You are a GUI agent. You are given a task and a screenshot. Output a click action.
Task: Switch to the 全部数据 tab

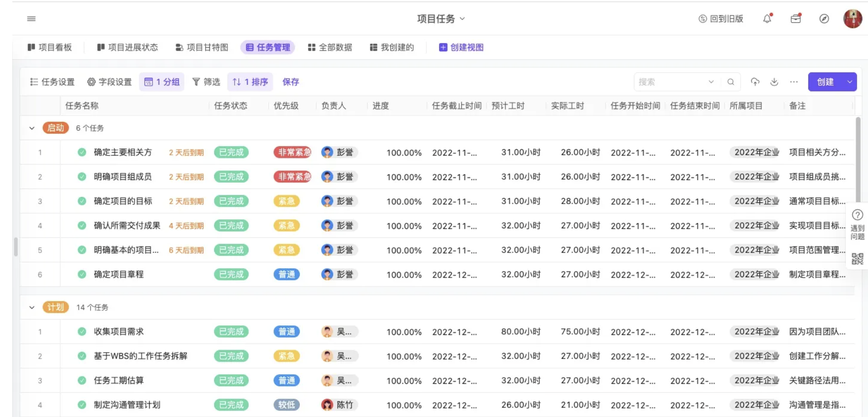pos(330,47)
